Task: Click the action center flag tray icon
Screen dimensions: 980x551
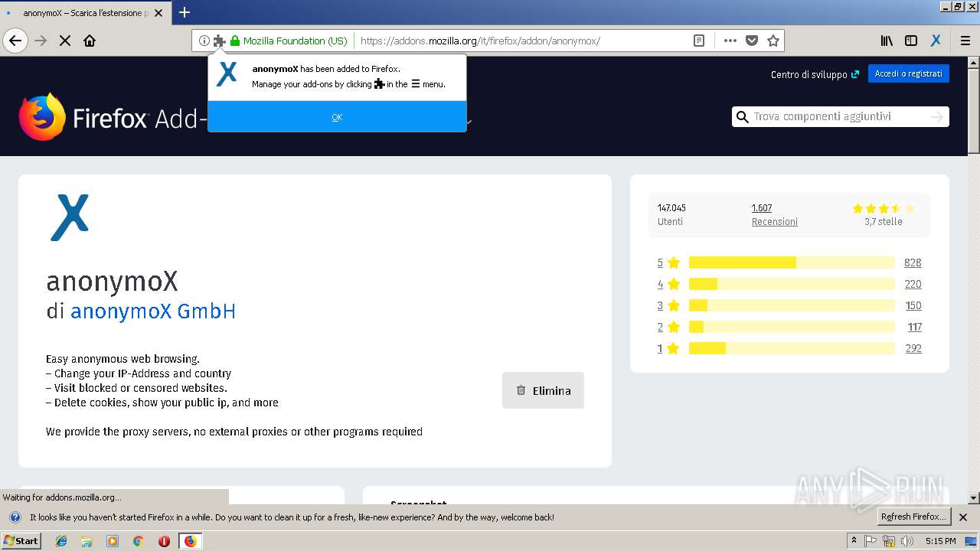Action: point(871,541)
